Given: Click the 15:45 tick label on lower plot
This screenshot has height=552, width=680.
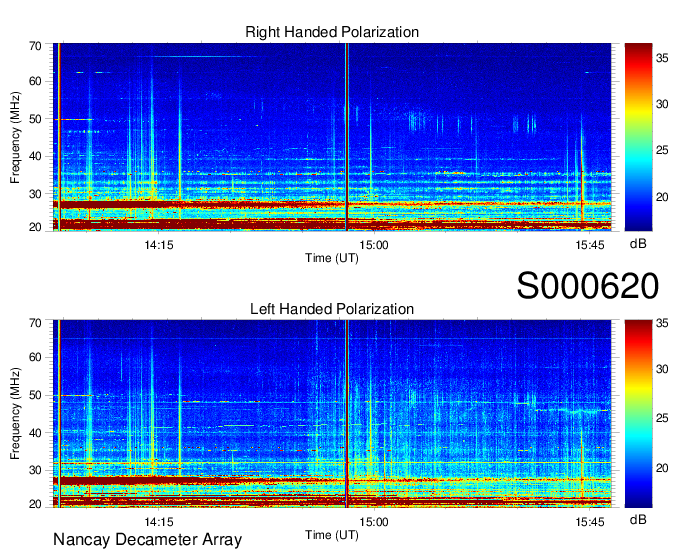Looking at the screenshot, I should [590, 522].
